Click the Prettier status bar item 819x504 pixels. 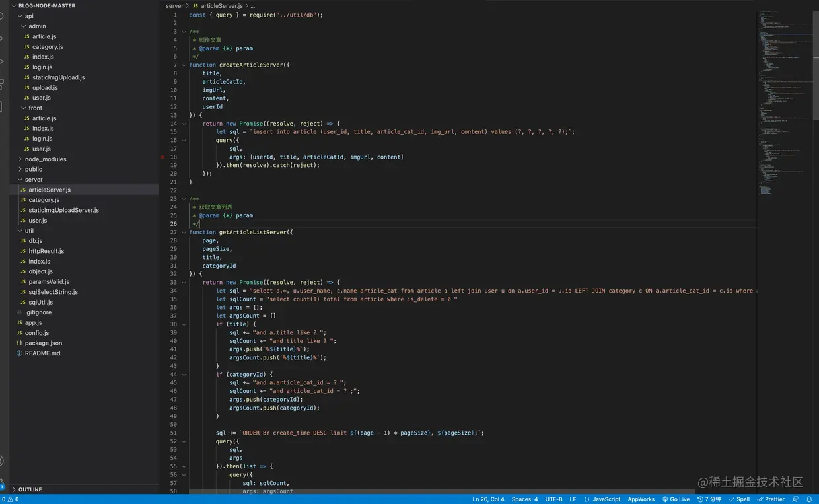coord(771,499)
